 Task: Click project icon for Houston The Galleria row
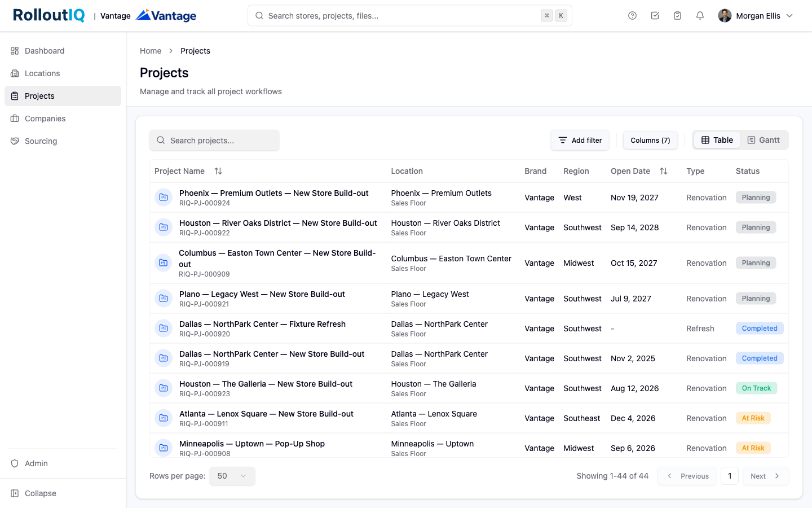[x=164, y=388]
